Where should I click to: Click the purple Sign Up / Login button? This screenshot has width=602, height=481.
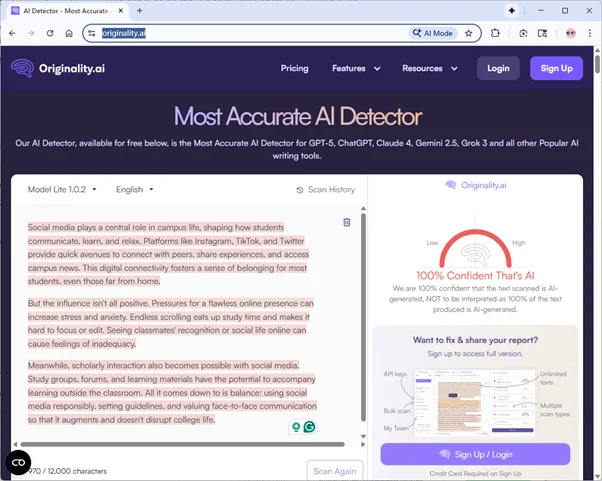475,454
